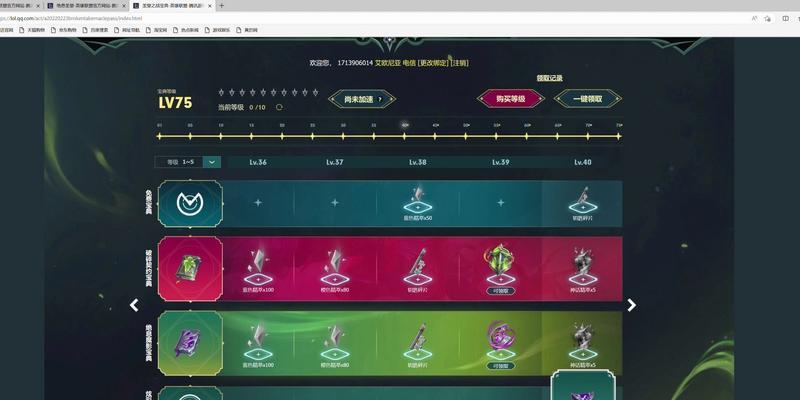Image resolution: width=800 pixels, height=400 pixels.
Task: Click the 更改绑定 change binding link
Action: (433, 63)
